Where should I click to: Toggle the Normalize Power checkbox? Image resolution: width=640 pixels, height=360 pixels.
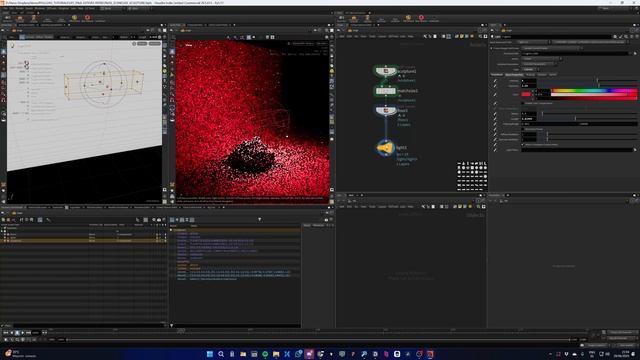tap(523, 129)
